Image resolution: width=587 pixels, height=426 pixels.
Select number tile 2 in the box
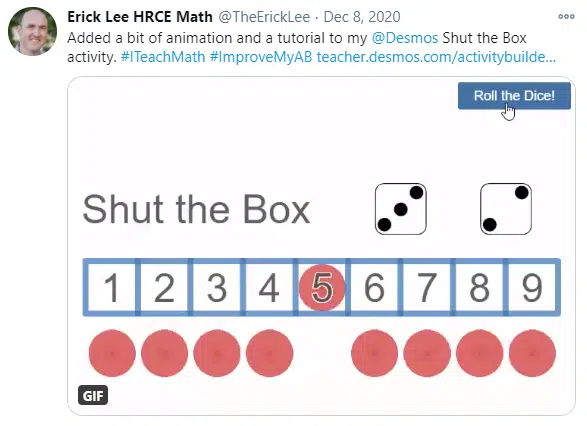coord(164,287)
